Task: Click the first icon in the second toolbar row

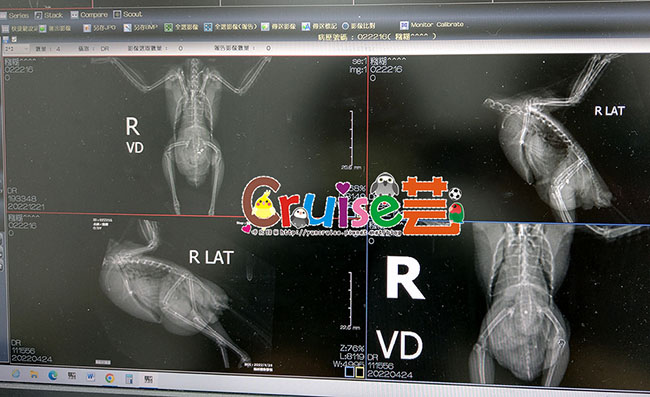Action: (5, 29)
